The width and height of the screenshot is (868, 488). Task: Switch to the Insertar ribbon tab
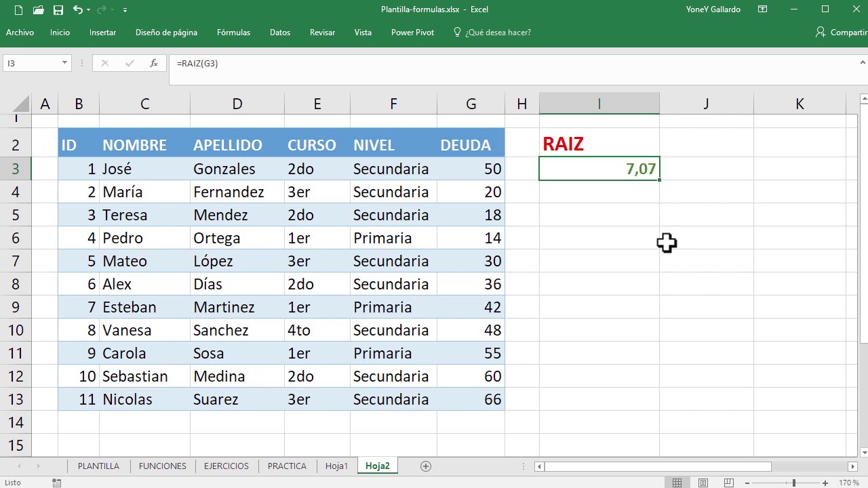(102, 33)
